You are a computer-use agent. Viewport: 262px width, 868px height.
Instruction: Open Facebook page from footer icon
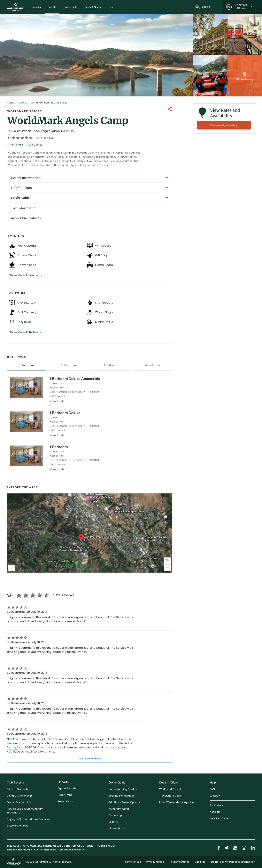point(218,848)
